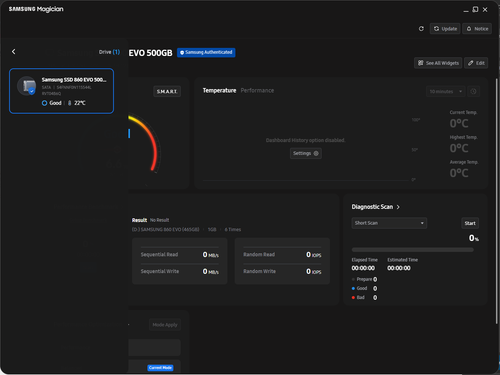500x375 pixels.
Task: Click the 22°C temperature icon on drive card
Action: pos(70,103)
